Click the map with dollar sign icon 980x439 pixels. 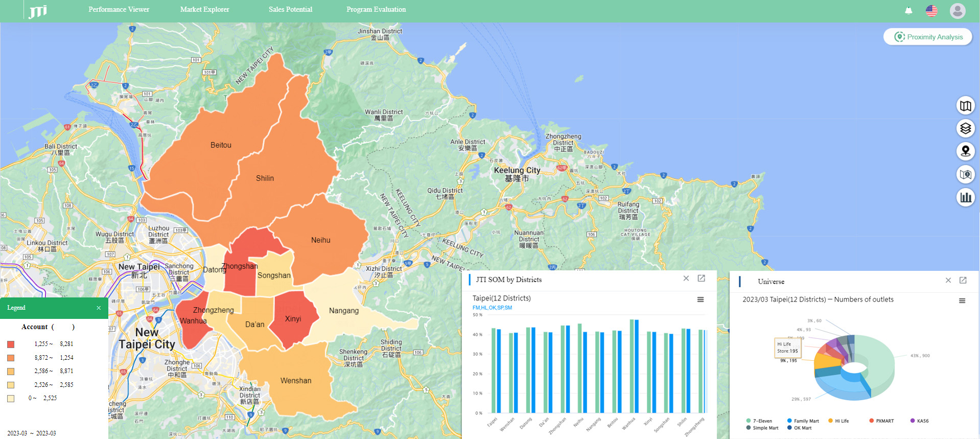click(x=965, y=174)
